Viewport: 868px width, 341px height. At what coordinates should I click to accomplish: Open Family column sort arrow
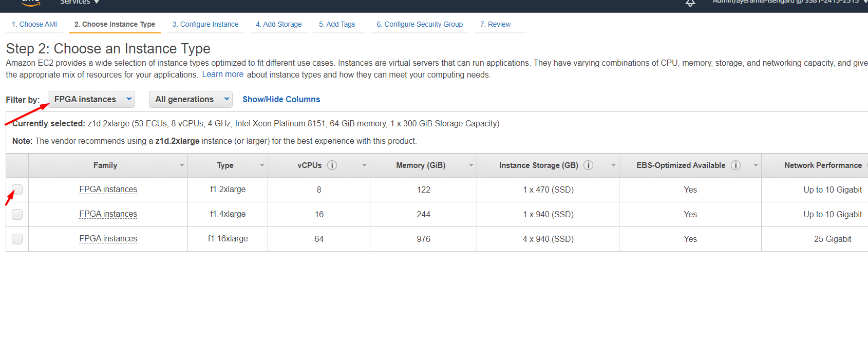tap(182, 165)
